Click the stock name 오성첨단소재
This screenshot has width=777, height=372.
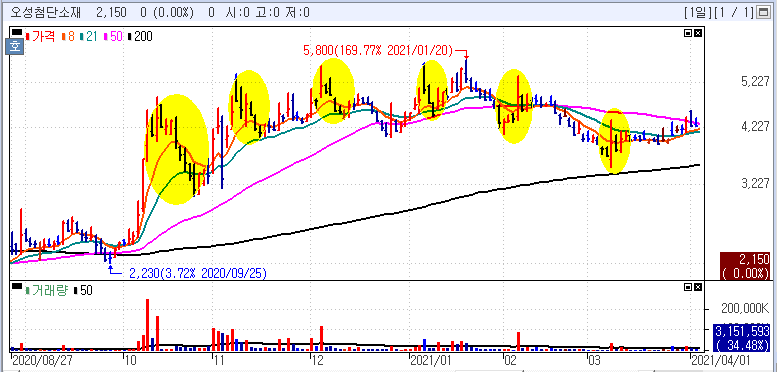[46, 12]
